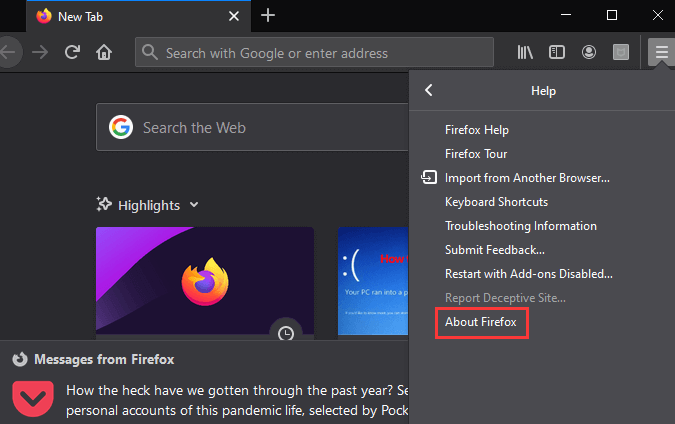Click the forward navigation arrow
675x424 pixels.
coord(40,52)
